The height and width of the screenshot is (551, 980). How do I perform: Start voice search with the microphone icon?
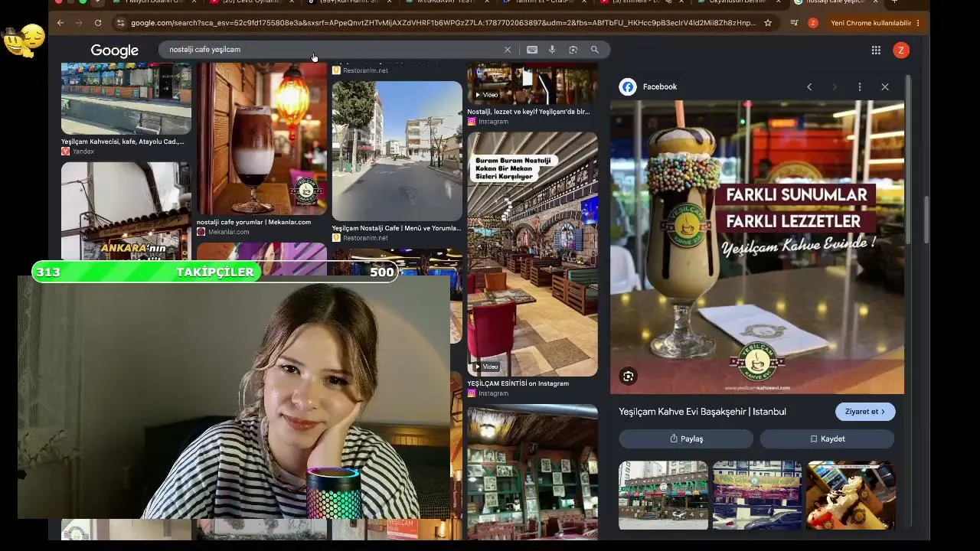coord(552,50)
